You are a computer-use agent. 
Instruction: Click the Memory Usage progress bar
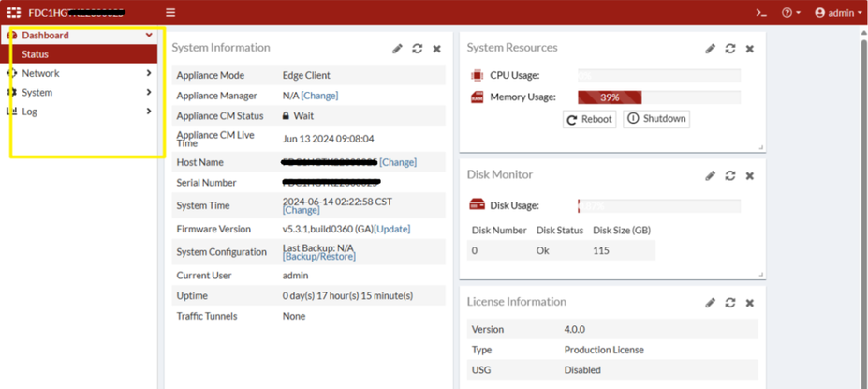point(658,97)
